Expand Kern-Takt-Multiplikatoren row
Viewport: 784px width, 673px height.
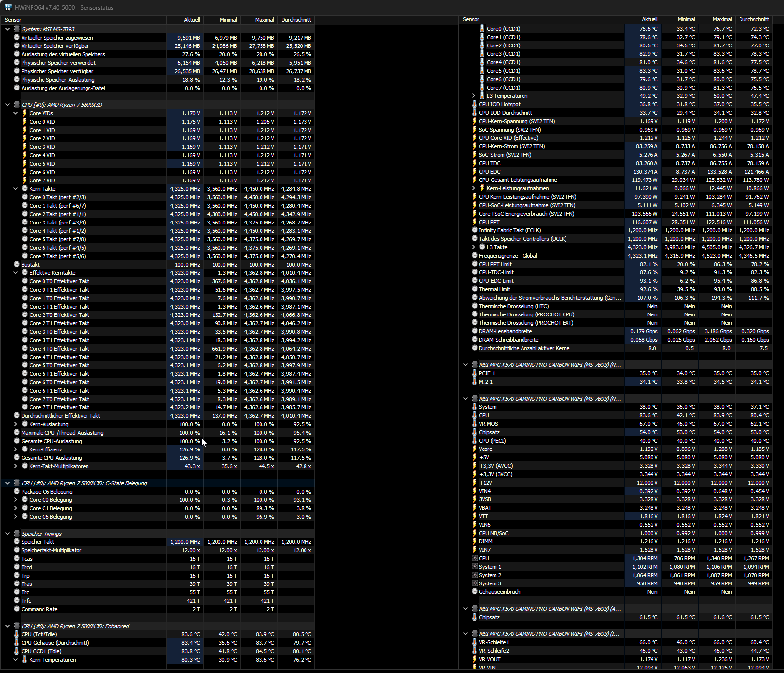[x=15, y=466]
